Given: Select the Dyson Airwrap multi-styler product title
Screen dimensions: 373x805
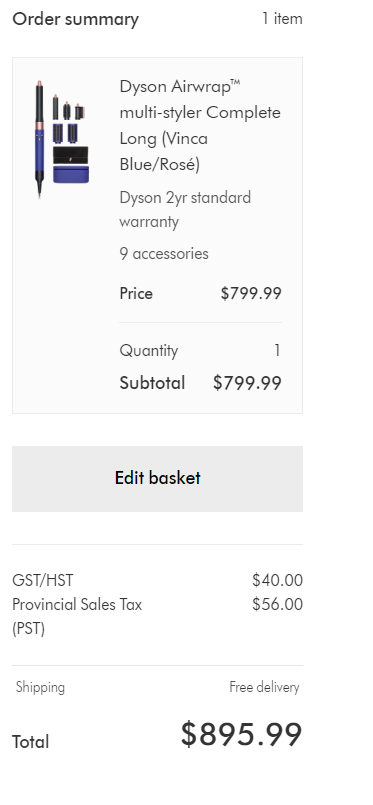Looking at the screenshot, I should click(200, 125).
